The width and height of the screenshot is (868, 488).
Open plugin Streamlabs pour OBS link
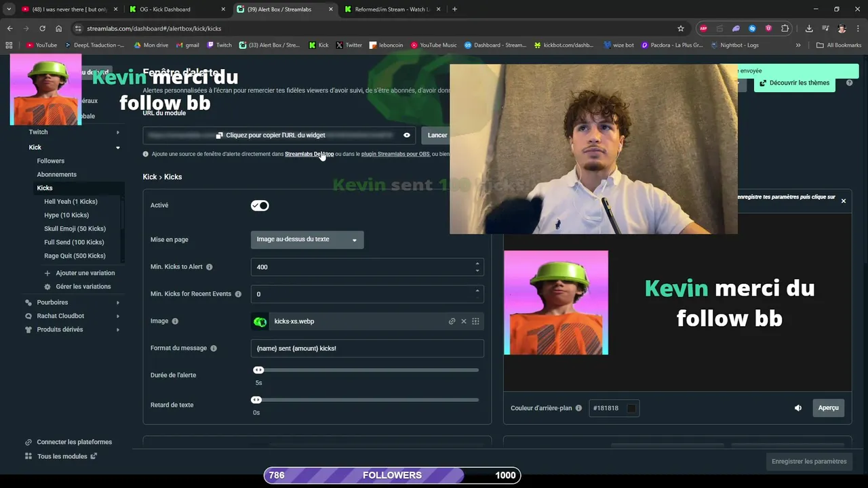click(395, 154)
